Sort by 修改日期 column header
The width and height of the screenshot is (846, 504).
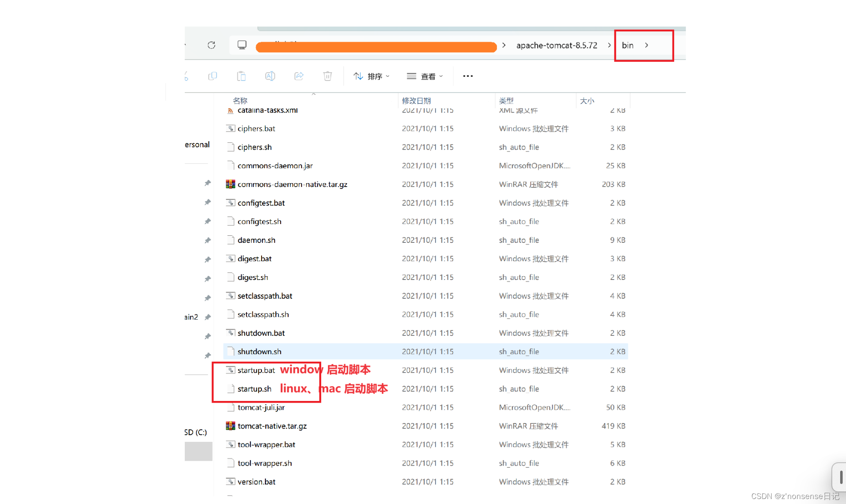point(416,101)
